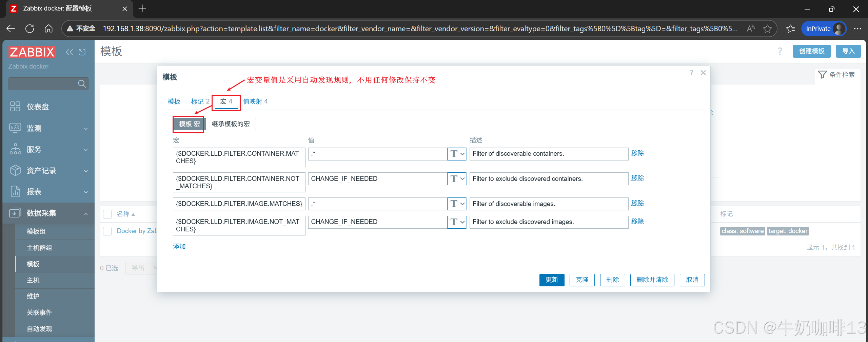Select the 继承模板的宏 toggle option
The height and width of the screenshot is (342, 868).
(231, 124)
